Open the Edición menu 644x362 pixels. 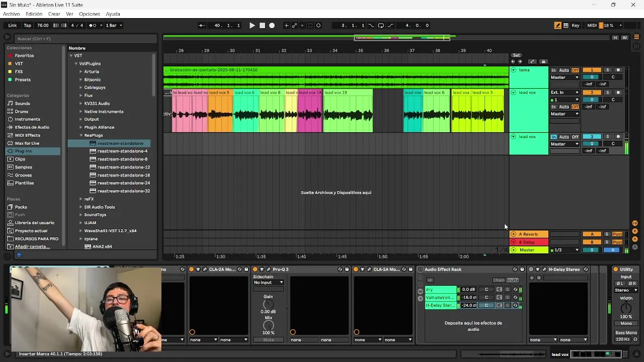tap(34, 14)
